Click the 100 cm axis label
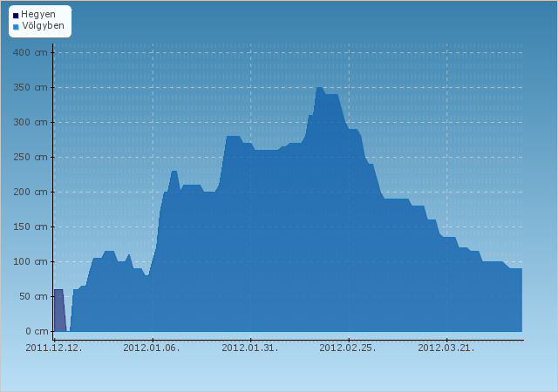 (31, 262)
